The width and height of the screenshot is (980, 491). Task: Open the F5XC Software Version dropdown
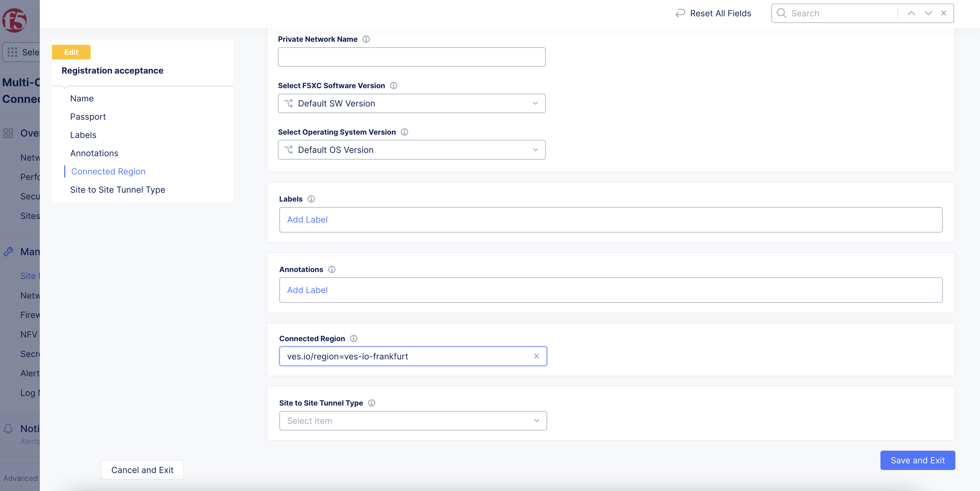pyautogui.click(x=412, y=103)
